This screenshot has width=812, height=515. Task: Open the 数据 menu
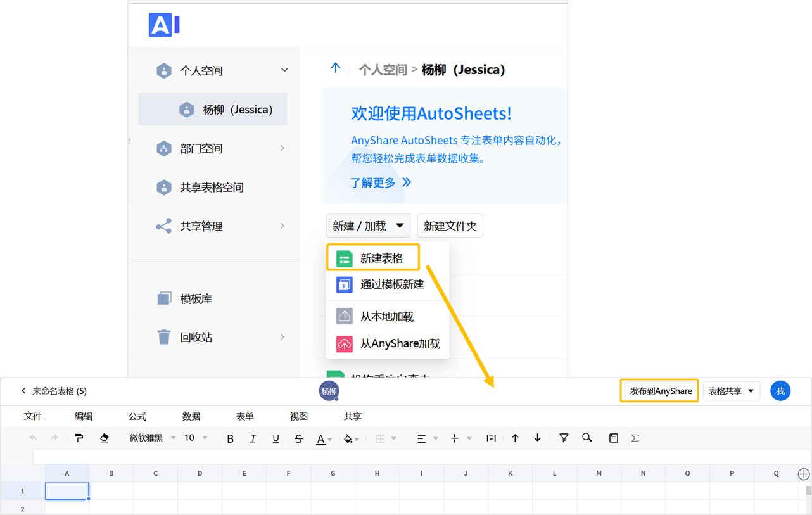click(191, 416)
